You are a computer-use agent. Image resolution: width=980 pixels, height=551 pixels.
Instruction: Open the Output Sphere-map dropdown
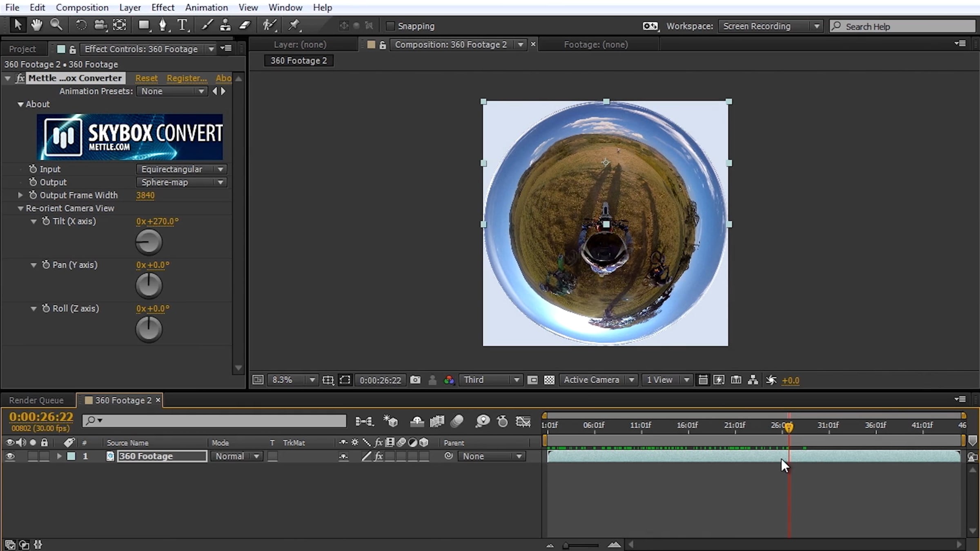click(x=182, y=182)
